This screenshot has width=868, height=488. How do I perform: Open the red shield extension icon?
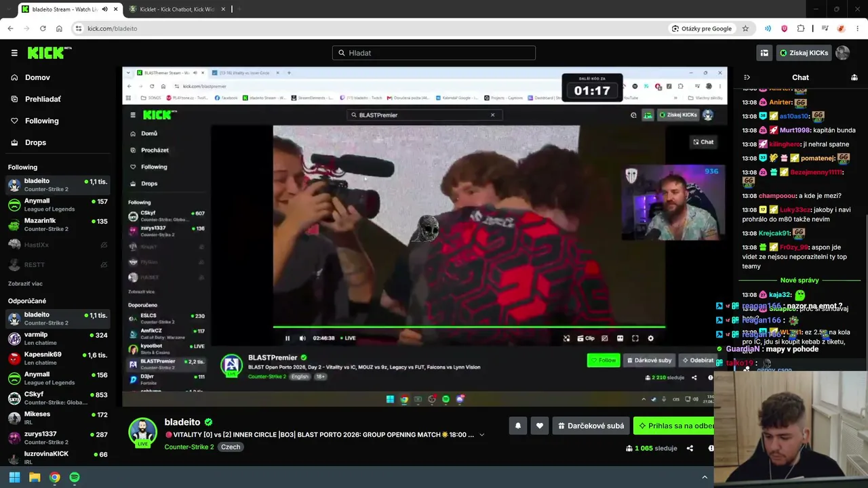[785, 28]
